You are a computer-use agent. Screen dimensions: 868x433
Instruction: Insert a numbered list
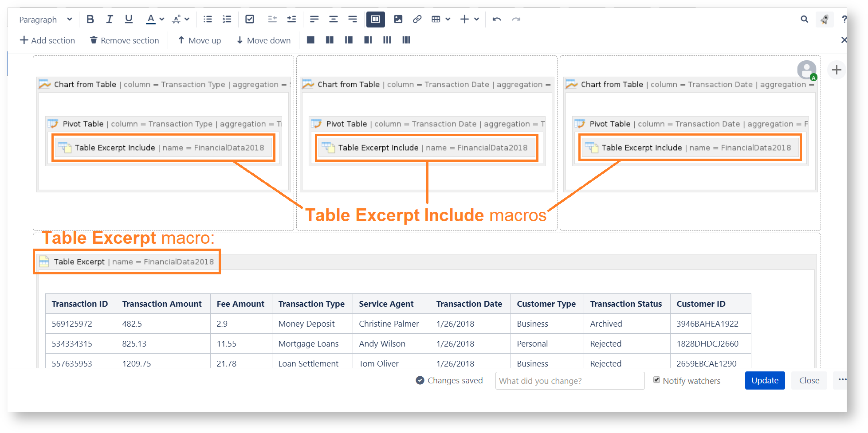(227, 19)
